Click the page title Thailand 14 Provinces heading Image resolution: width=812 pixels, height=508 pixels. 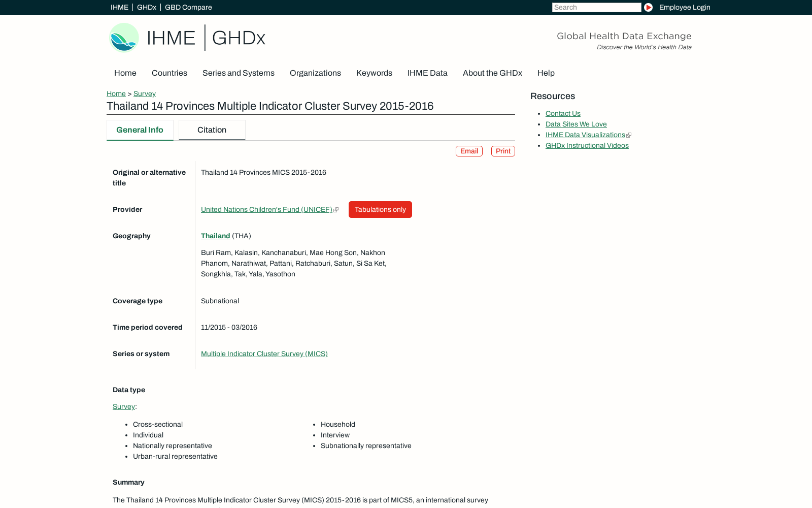tap(270, 106)
